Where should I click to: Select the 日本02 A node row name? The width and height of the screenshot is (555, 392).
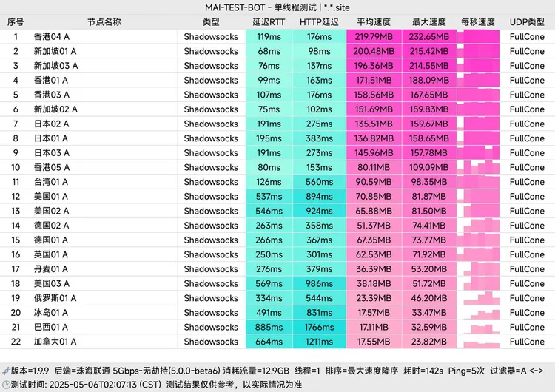51,124
